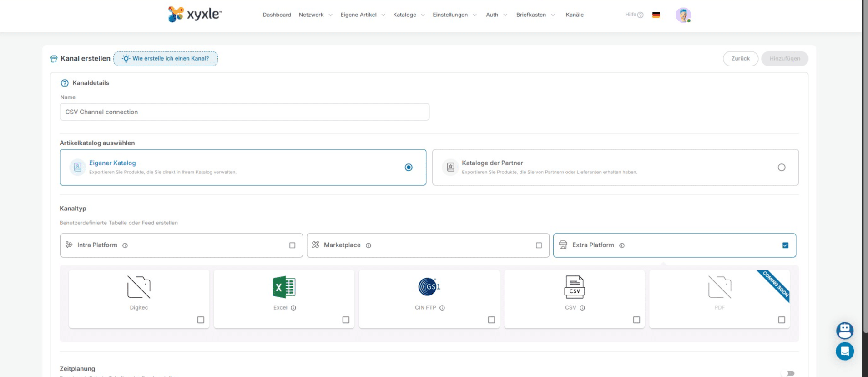Click the Kanaldetails question mark icon
This screenshot has height=377, width=868.
[65, 83]
